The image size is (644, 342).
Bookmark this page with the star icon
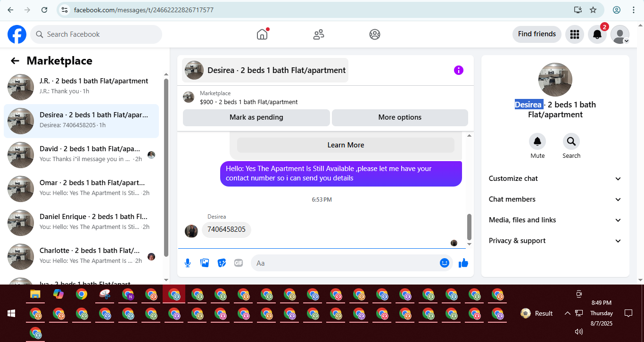point(593,10)
